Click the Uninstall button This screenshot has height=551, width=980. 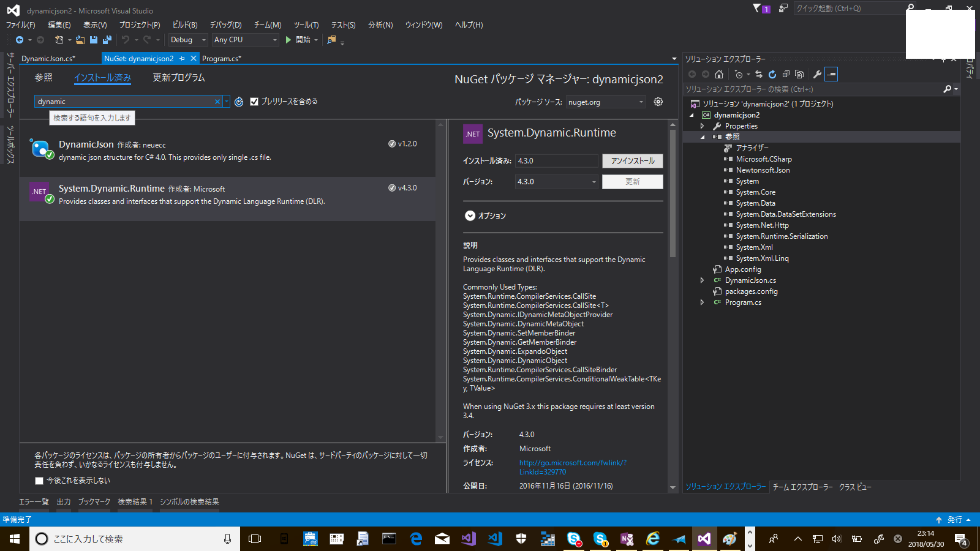pyautogui.click(x=633, y=161)
